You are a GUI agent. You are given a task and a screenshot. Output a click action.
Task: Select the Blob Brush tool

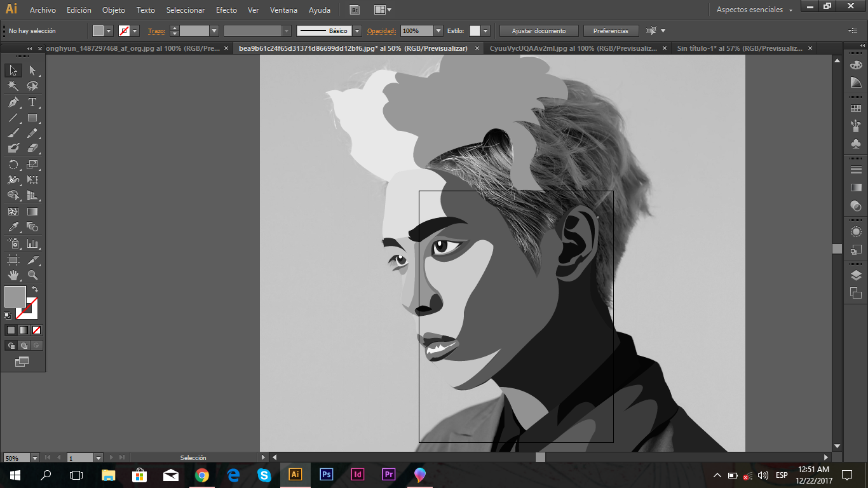point(13,149)
